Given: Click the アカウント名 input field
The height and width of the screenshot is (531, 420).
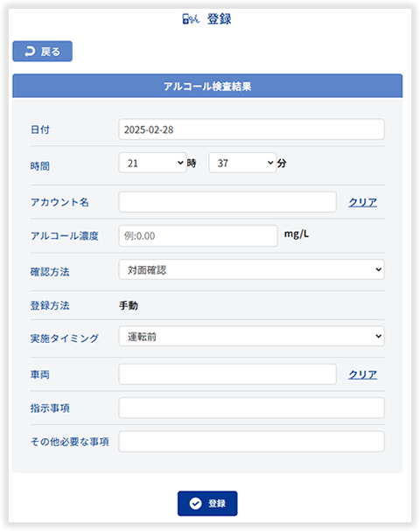Looking at the screenshot, I should coord(227,202).
